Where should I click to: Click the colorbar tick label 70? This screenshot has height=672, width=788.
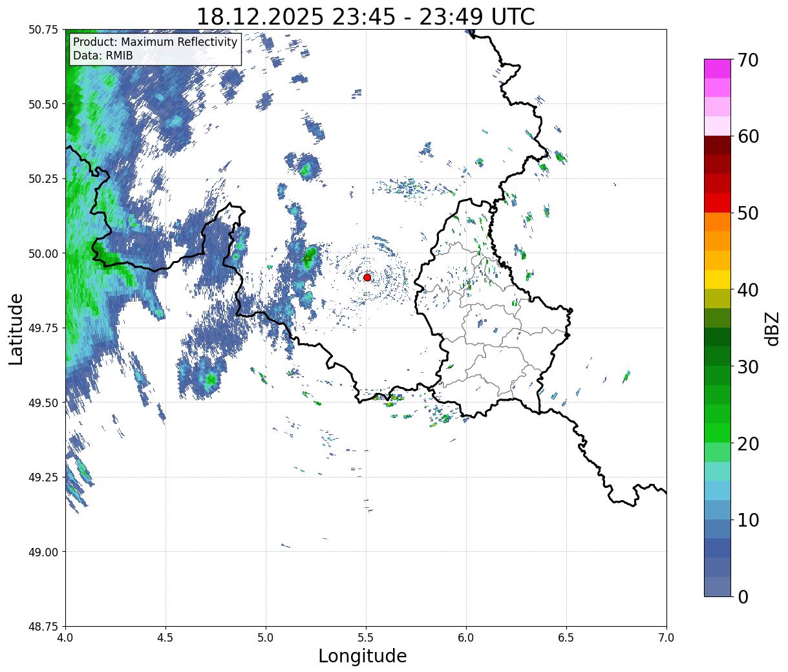(x=748, y=60)
